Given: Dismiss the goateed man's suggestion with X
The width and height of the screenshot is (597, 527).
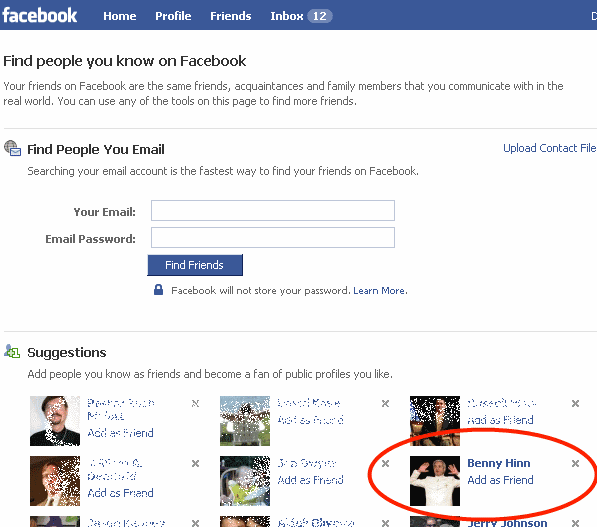Looking at the screenshot, I should [x=195, y=403].
